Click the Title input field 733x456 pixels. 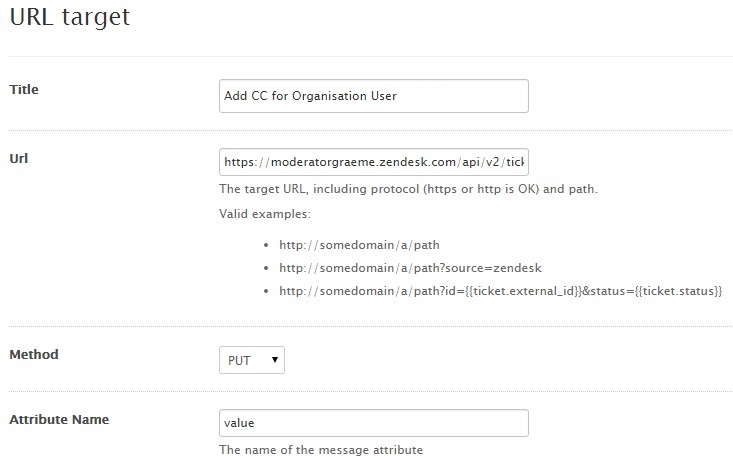(x=373, y=96)
